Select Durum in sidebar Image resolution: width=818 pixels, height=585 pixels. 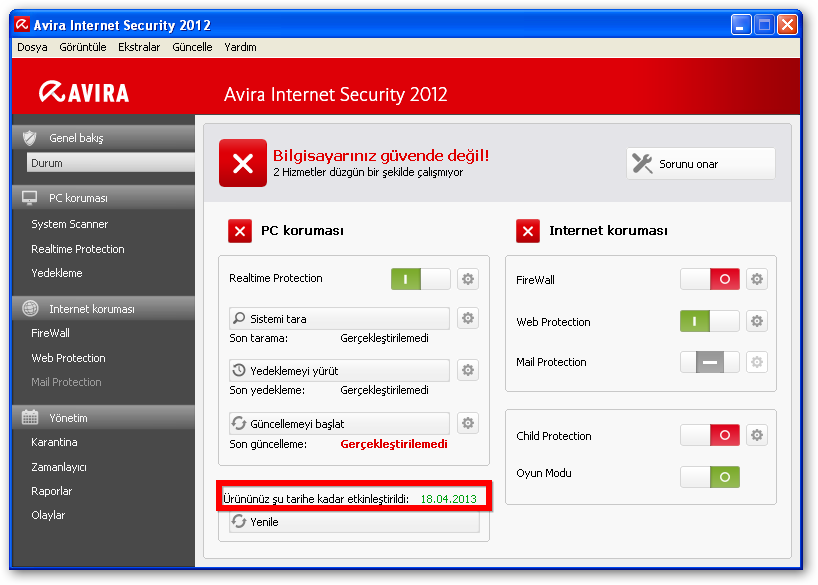click(x=111, y=163)
